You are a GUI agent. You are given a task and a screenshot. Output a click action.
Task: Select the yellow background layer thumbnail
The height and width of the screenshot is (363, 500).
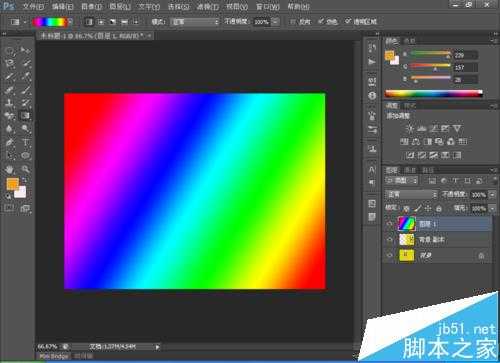click(406, 255)
